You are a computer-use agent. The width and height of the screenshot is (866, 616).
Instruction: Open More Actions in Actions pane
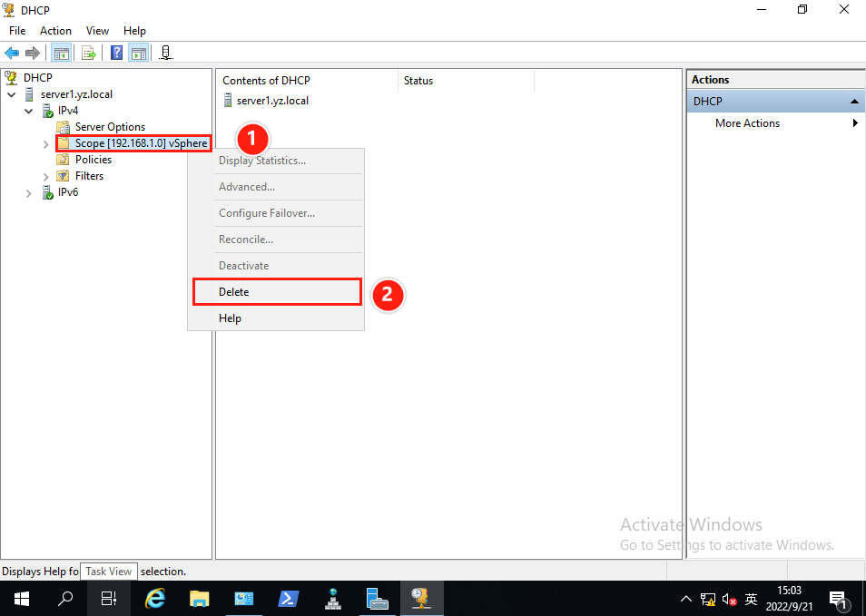[x=747, y=123]
